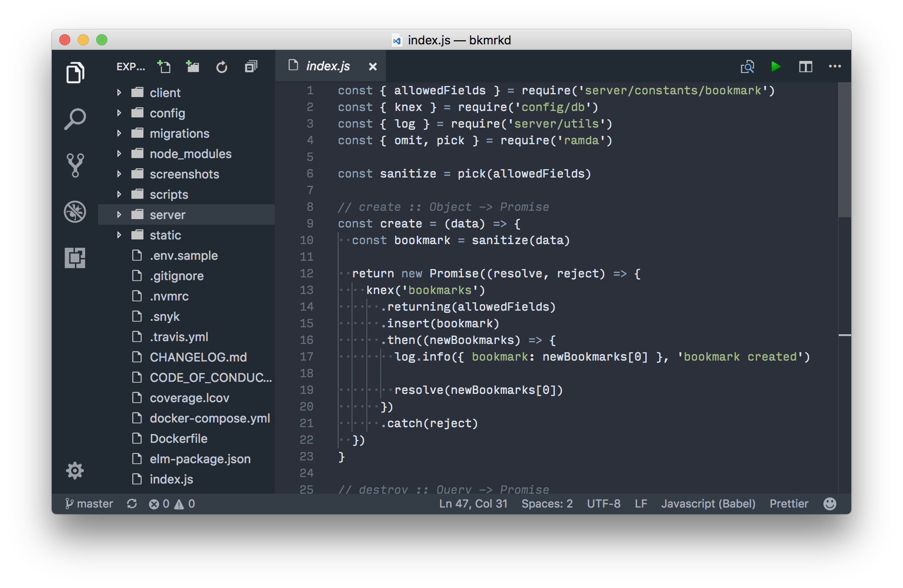Image resolution: width=903 pixels, height=588 pixels.
Task: Select the server folder name
Action: (x=167, y=214)
